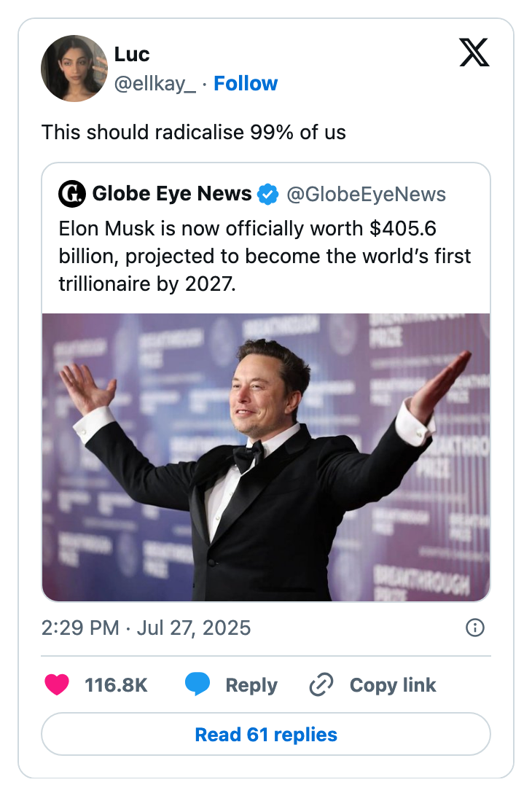Click the Copy link label
This screenshot has height=793, width=532.
pos(393,685)
